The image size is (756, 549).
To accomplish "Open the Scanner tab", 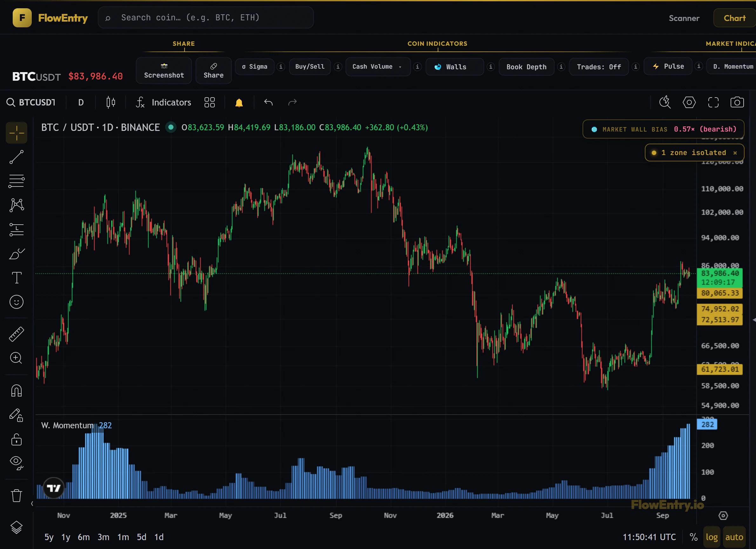I will (684, 18).
